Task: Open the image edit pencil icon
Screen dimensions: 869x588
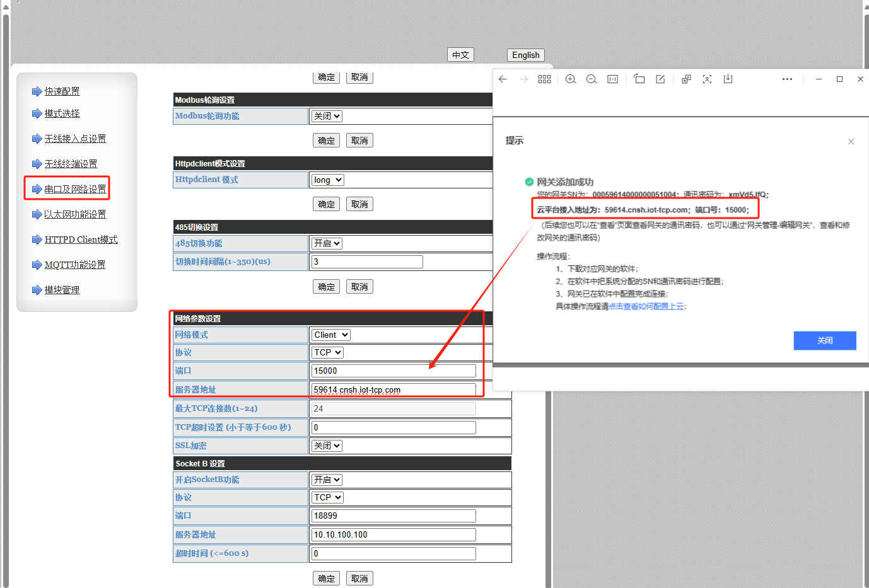Action: click(x=660, y=79)
